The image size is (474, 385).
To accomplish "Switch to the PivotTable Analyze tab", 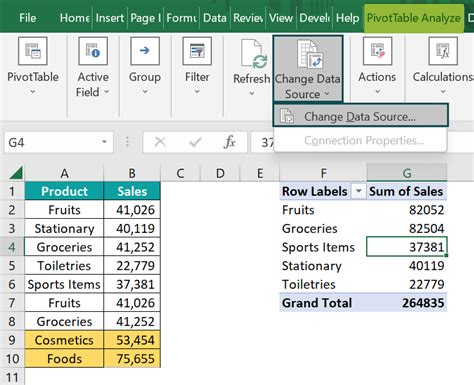I will (x=414, y=18).
